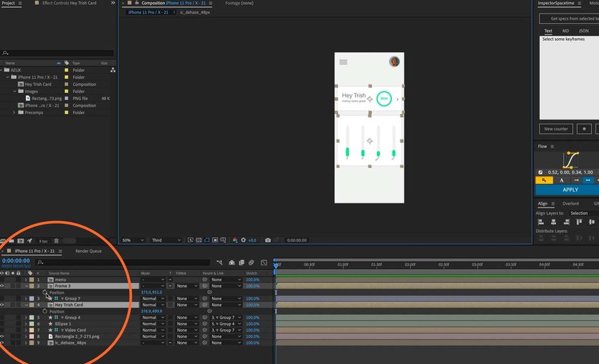
Task: Toggle visibility switch for menu layer
Action: (x=2, y=280)
